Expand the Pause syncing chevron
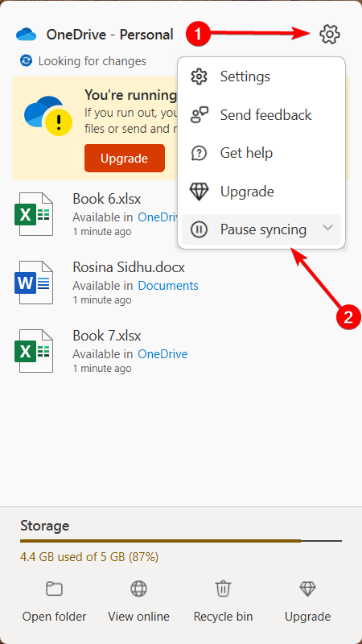 pyautogui.click(x=327, y=228)
